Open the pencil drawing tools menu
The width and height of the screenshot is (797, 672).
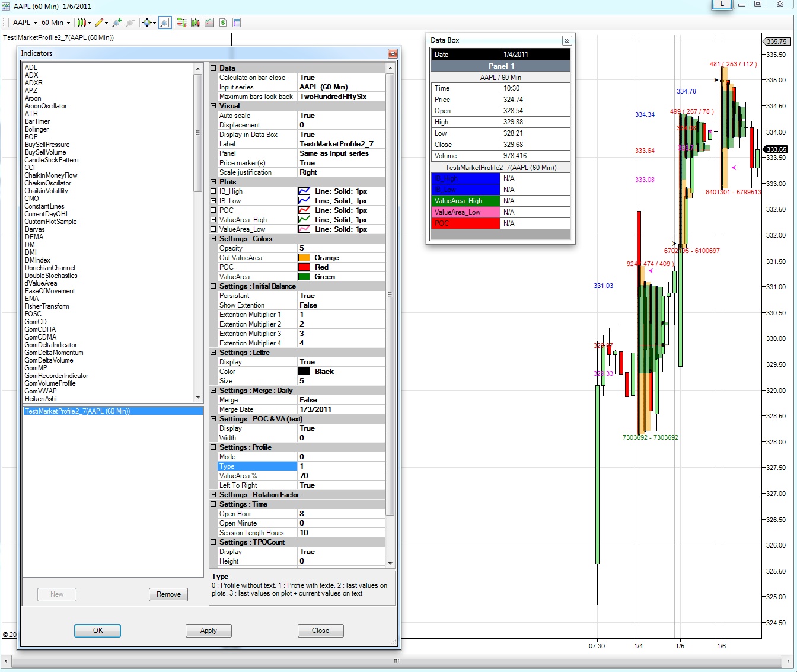[x=100, y=23]
